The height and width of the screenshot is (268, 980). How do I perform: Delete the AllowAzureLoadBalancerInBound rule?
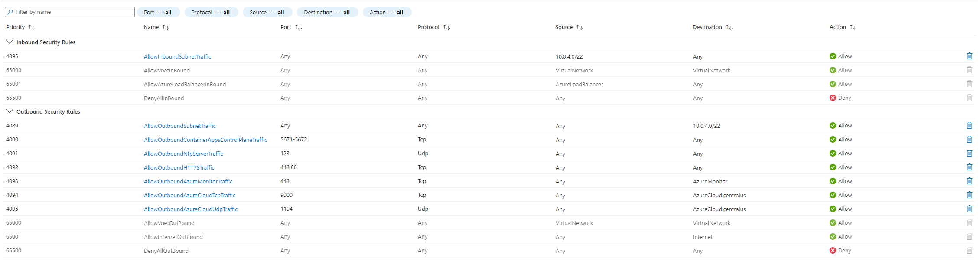tap(970, 84)
